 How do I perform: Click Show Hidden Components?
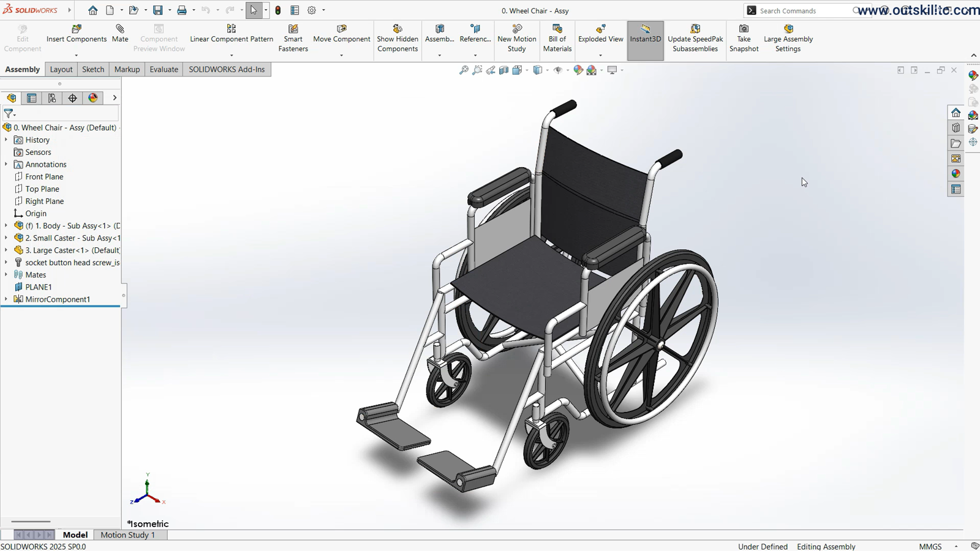tap(398, 39)
